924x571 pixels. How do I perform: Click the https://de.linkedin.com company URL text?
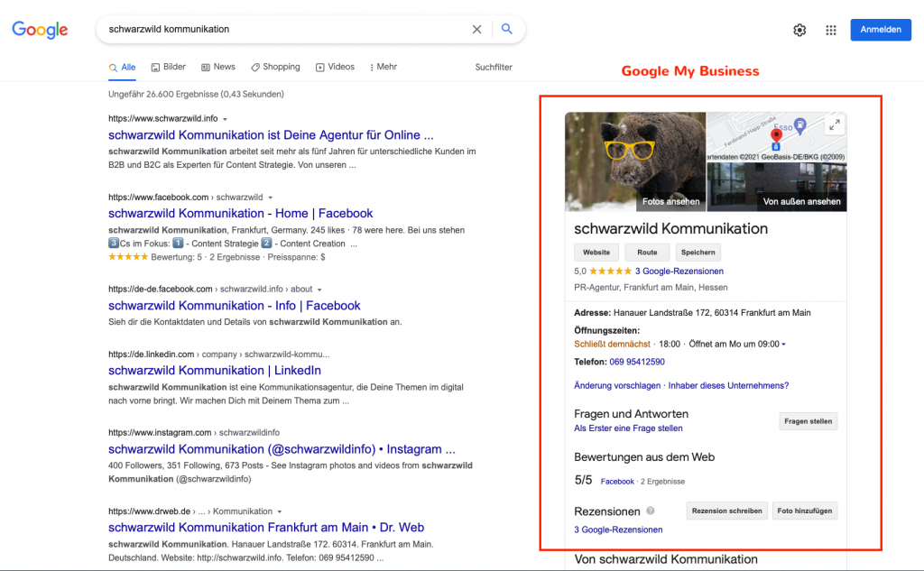(x=218, y=355)
